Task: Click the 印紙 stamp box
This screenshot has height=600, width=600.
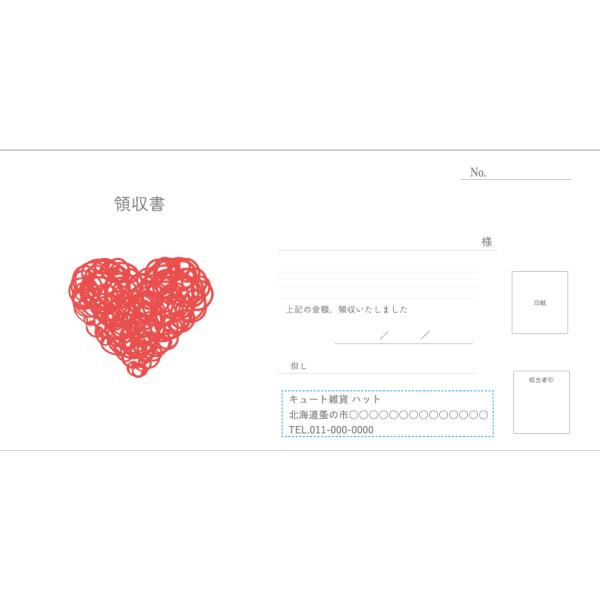Action: [540, 302]
